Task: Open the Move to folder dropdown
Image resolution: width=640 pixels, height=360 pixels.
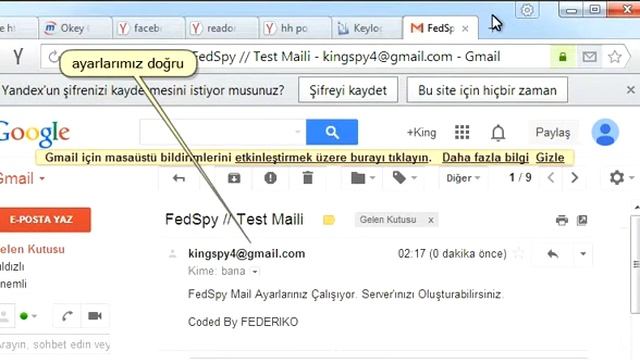Action: 362,178
